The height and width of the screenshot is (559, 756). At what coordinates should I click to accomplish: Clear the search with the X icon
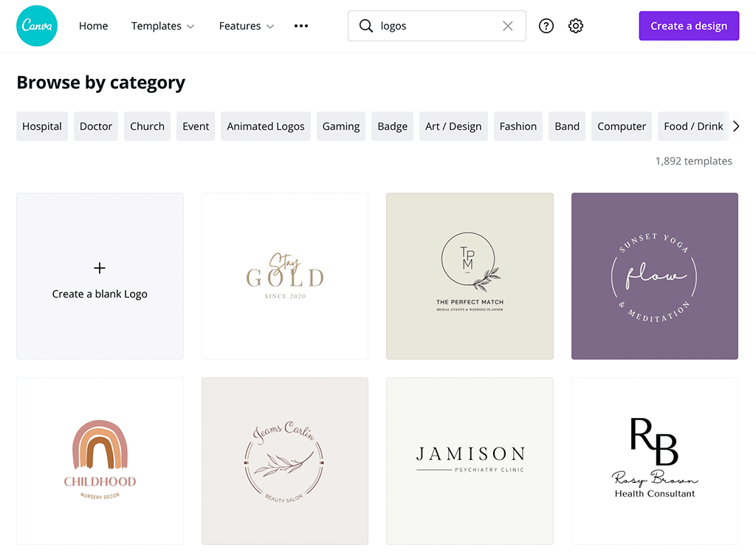pos(508,26)
